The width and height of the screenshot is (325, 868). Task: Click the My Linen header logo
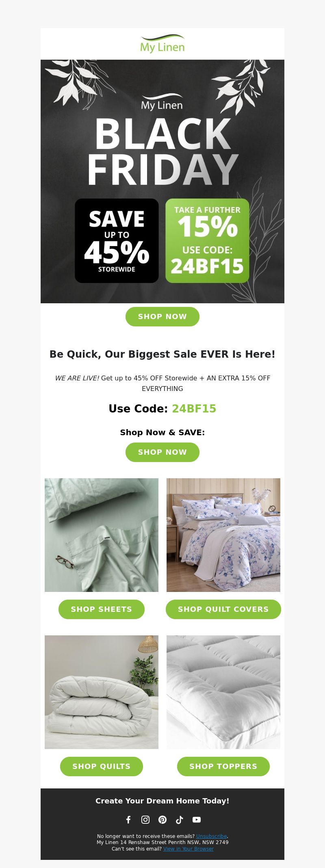[x=162, y=44]
